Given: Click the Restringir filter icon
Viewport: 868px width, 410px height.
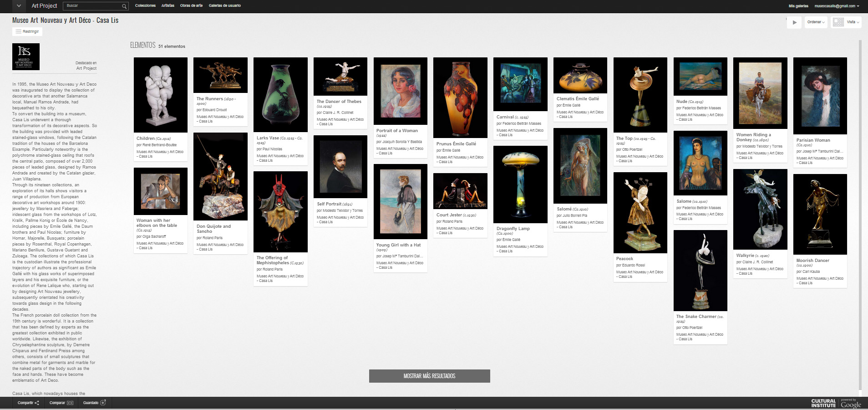Looking at the screenshot, I should (x=19, y=31).
